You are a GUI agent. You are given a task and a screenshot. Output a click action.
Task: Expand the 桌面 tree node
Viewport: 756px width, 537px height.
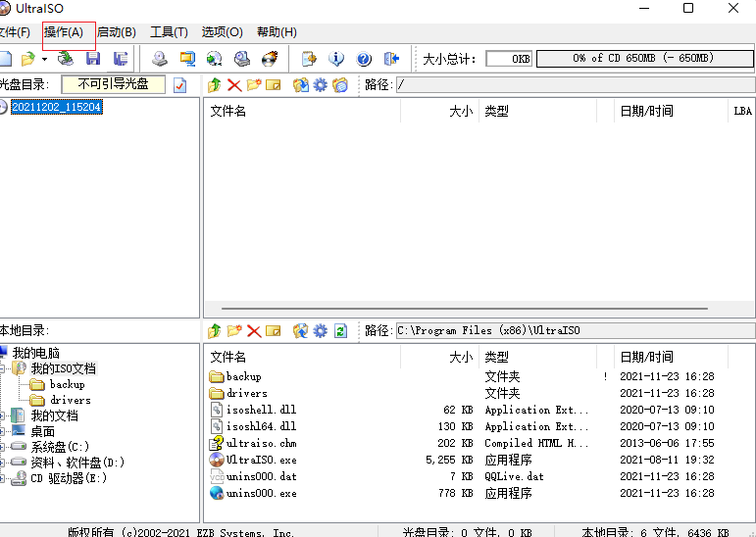click(x=2, y=431)
